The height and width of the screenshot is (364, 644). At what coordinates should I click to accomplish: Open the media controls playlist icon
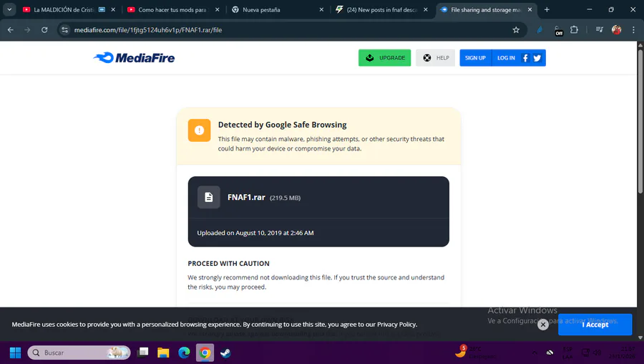point(599,29)
